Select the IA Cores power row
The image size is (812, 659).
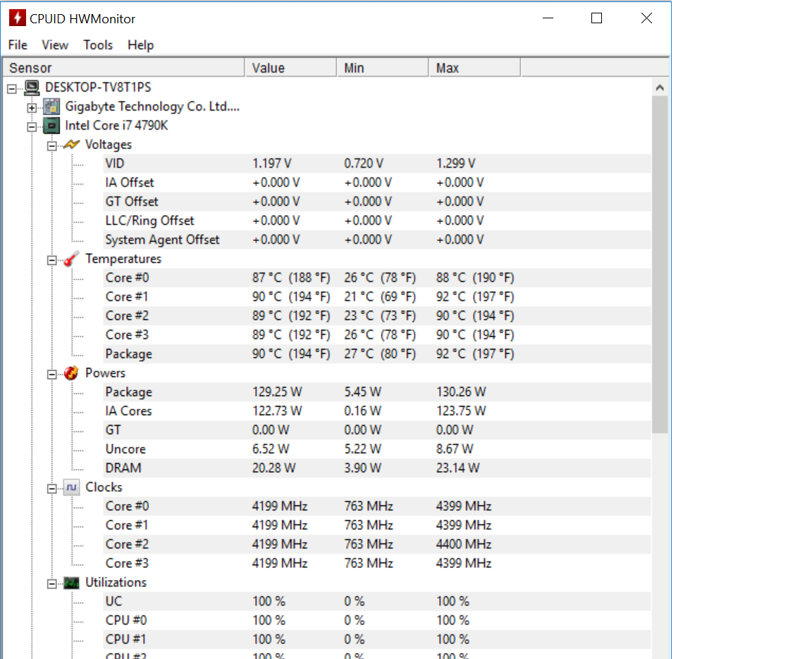pos(377,411)
